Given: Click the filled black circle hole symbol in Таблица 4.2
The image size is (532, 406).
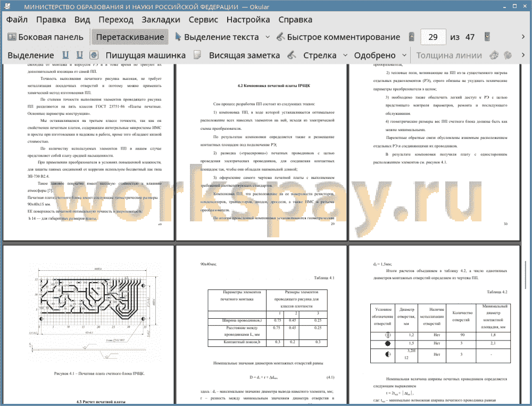Looking at the screenshot, I should tap(388, 344).
